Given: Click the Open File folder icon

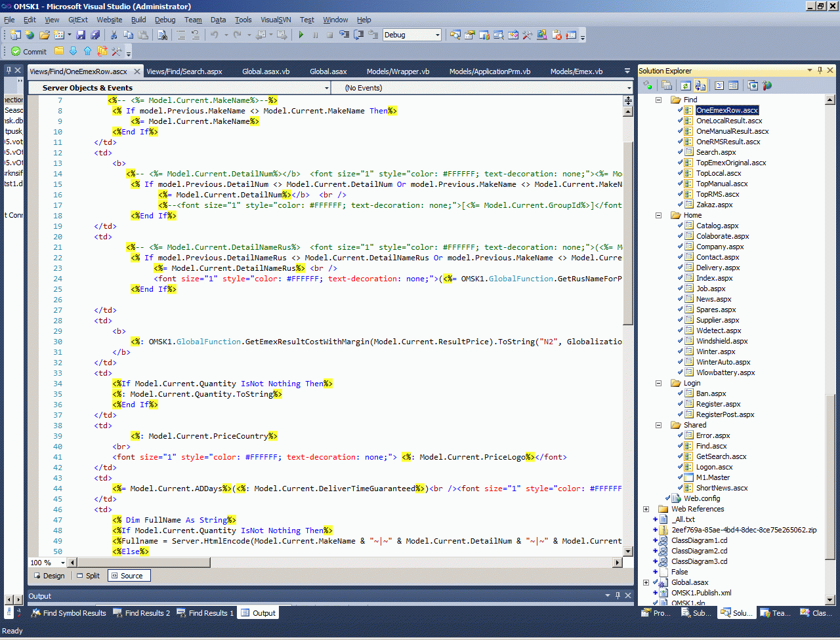Looking at the screenshot, I should (x=45, y=35).
